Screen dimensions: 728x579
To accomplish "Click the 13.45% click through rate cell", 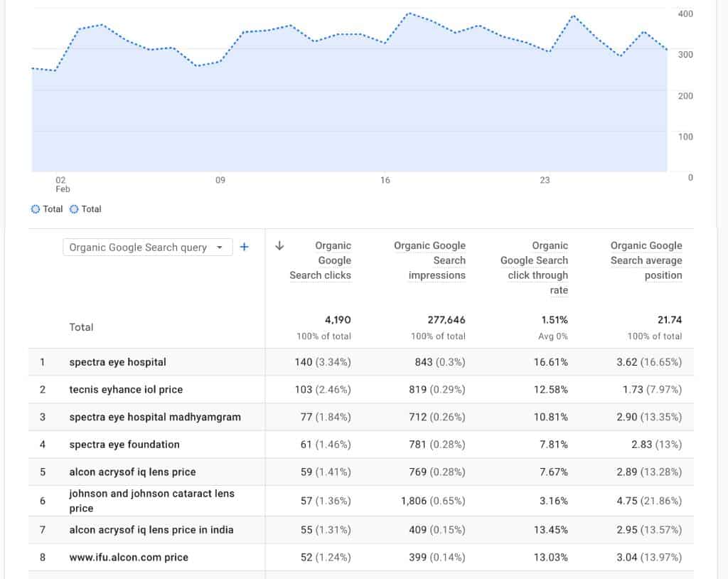I will (x=551, y=530).
